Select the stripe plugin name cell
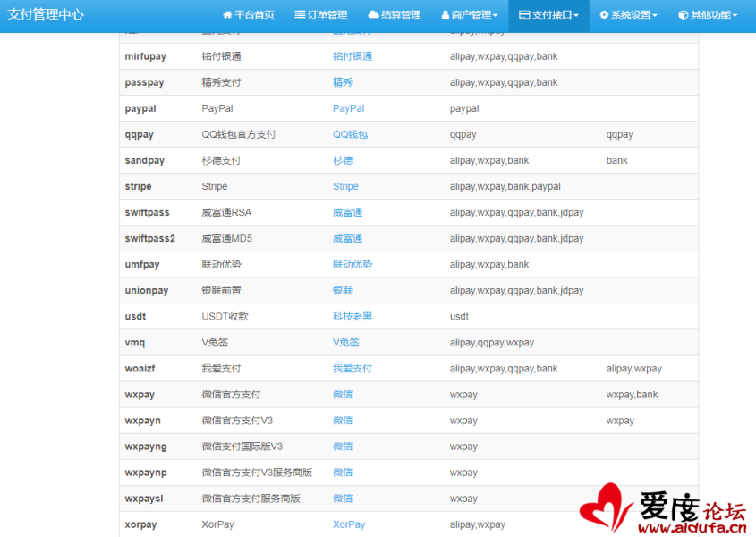 [138, 187]
